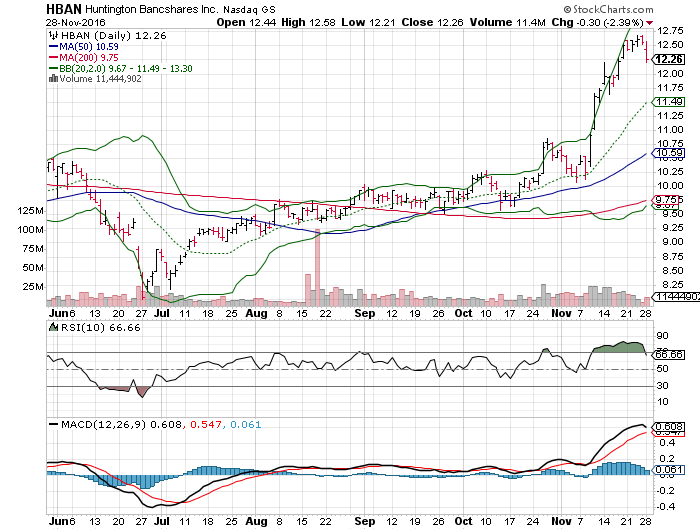700x530 pixels.
Task: Click the 12.26 last-price tag on axis
Action: [x=668, y=59]
